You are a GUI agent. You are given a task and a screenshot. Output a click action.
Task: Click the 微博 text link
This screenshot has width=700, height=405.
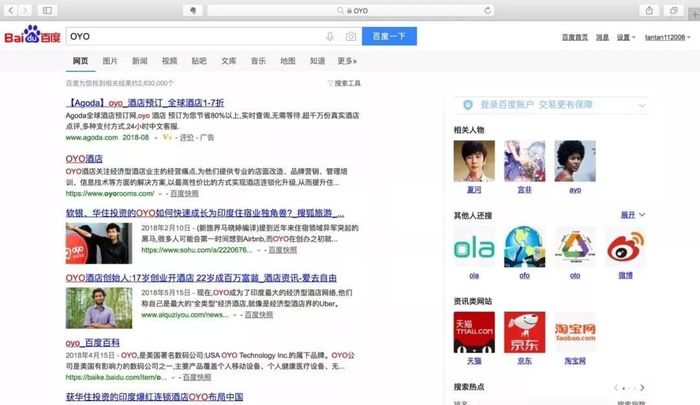(x=625, y=276)
